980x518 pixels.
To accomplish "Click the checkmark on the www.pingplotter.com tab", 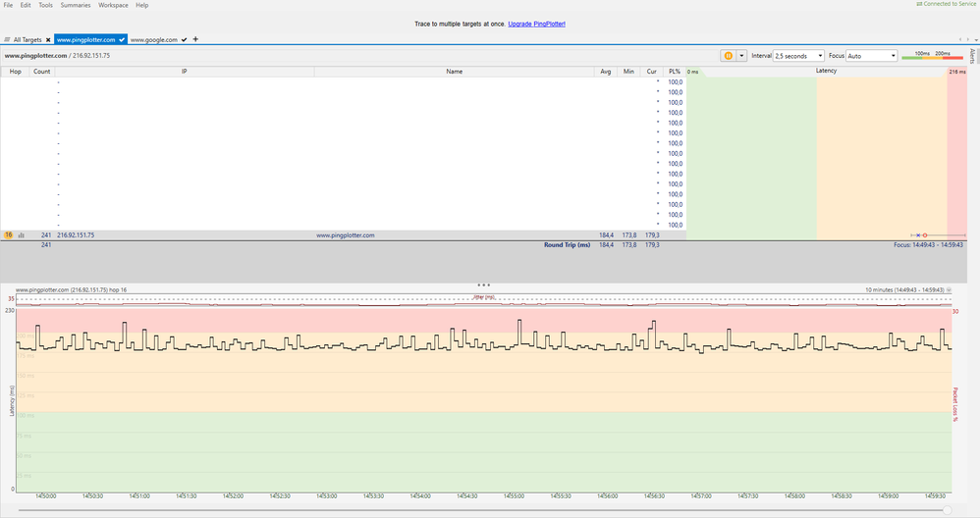I will coord(122,40).
